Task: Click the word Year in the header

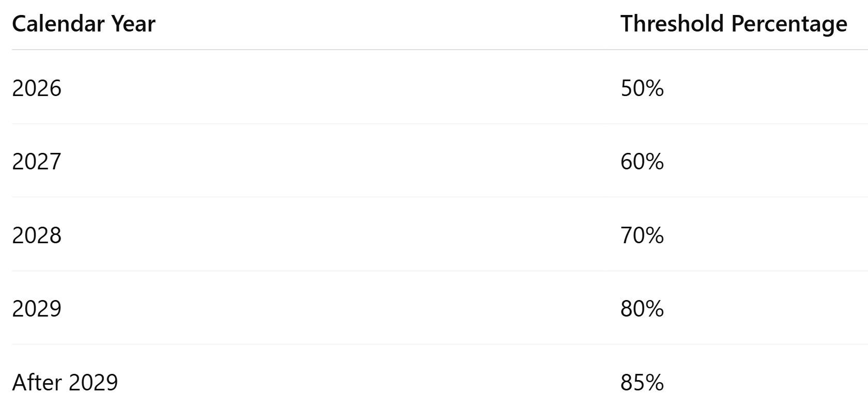Action: 134,24
